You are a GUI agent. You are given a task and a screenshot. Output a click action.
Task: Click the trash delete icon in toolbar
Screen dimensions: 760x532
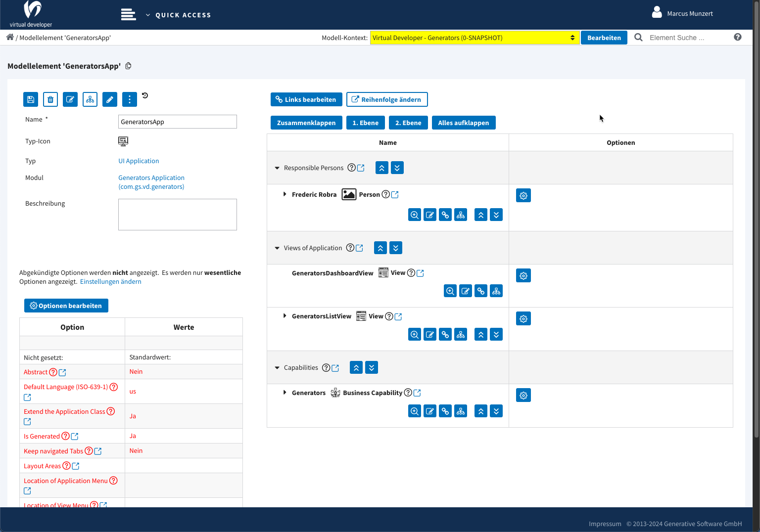tap(50, 99)
